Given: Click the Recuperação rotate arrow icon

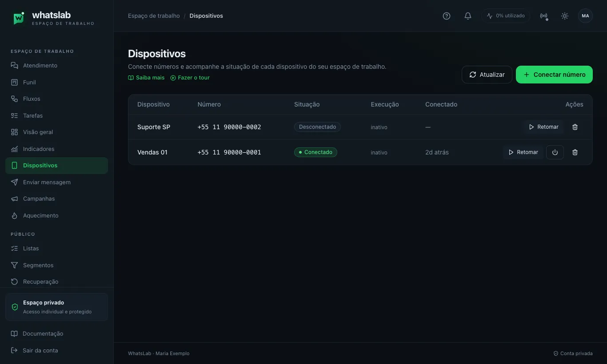Looking at the screenshot, I should pos(14,282).
